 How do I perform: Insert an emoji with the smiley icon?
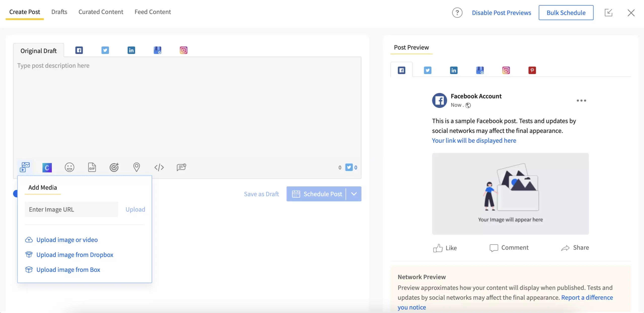coord(69,167)
